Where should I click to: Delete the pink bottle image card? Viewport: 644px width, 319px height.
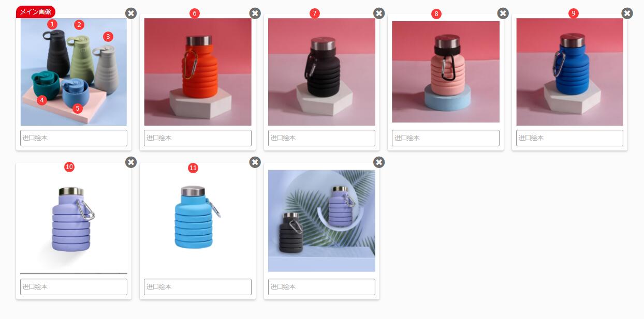point(503,13)
